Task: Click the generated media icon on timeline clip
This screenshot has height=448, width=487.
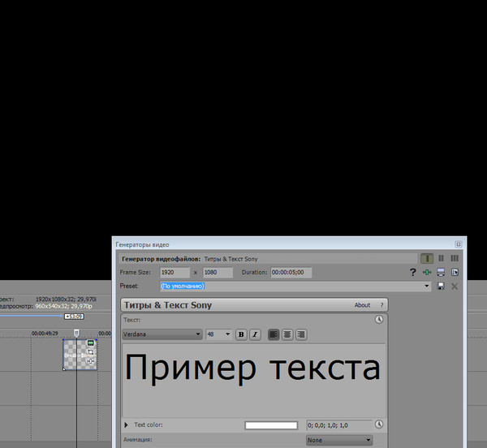Action: 91,343
